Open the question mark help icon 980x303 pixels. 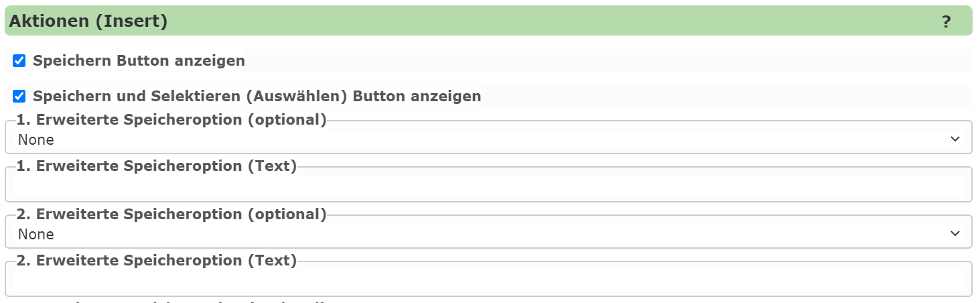946,21
